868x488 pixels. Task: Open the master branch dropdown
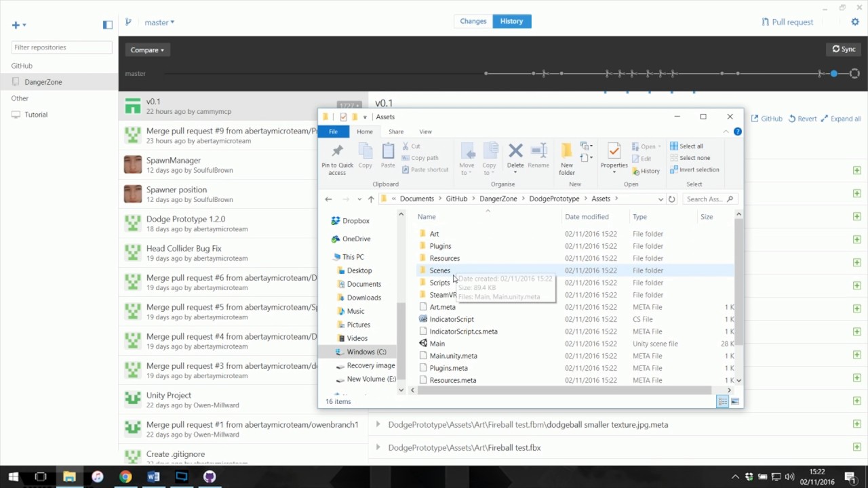[159, 22]
